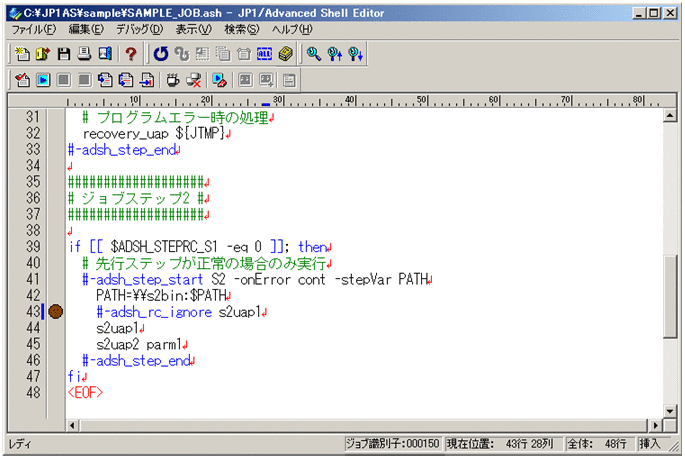Click the Run to Cursor debug icon
This screenshot has height=459, width=685.
147,80
